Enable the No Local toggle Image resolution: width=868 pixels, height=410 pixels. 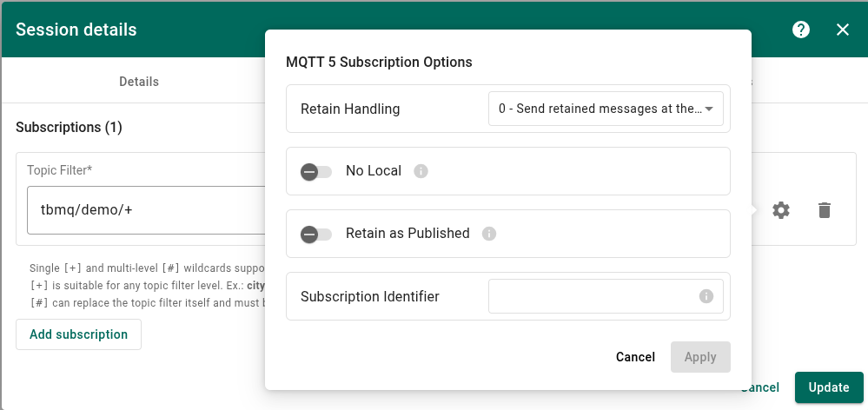click(316, 172)
